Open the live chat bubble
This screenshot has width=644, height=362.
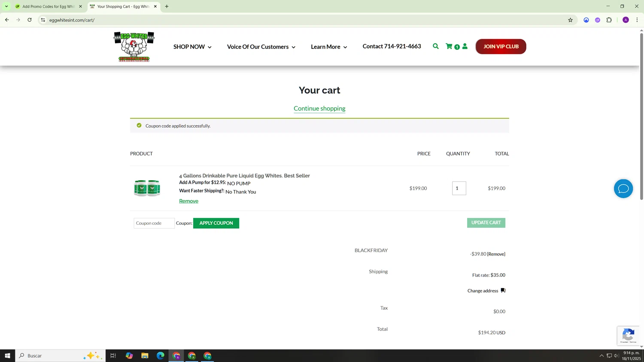623,189
